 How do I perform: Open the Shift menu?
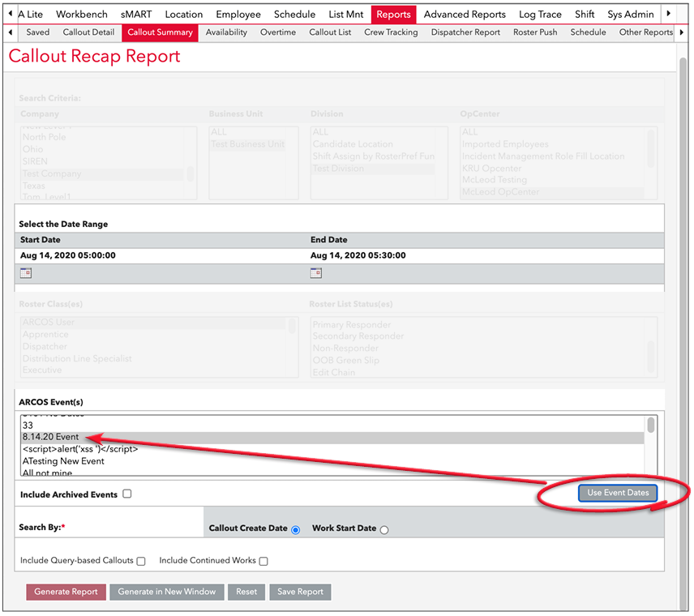click(585, 14)
